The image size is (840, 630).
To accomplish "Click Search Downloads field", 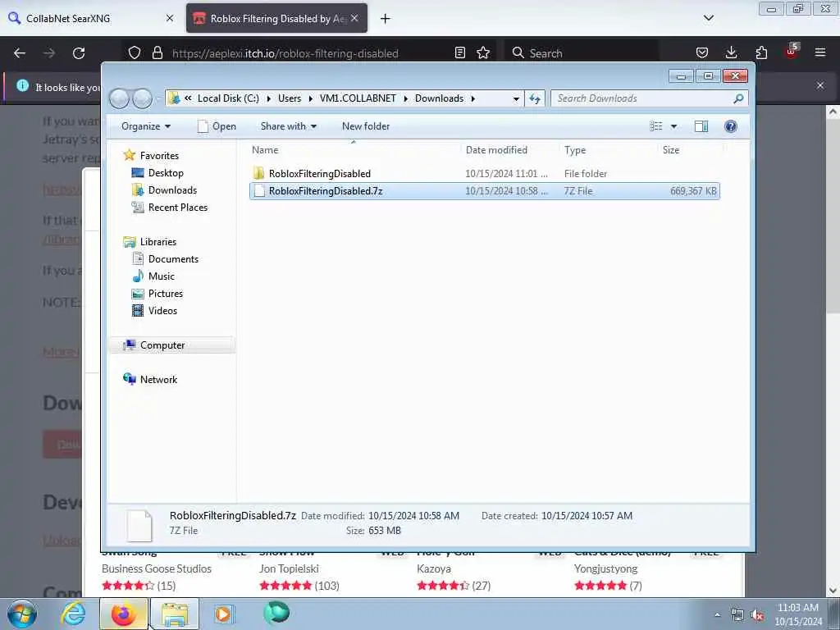I will (x=643, y=98).
